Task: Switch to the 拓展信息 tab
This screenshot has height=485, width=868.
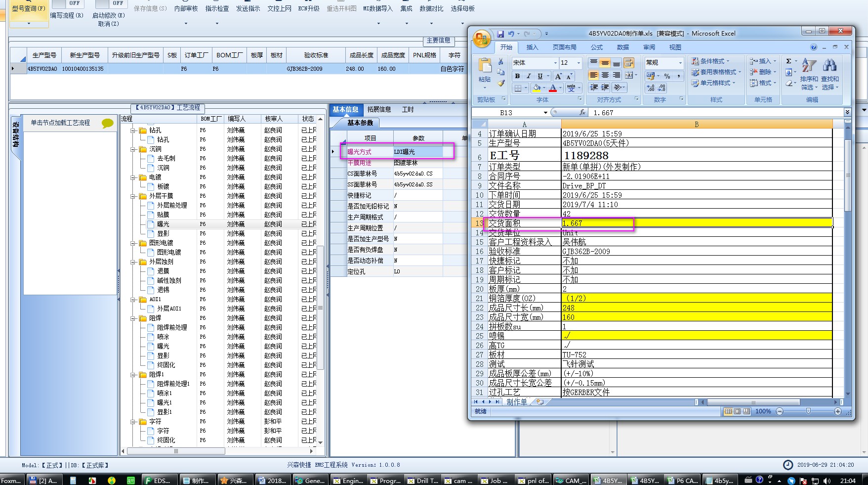Action: (379, 110)
